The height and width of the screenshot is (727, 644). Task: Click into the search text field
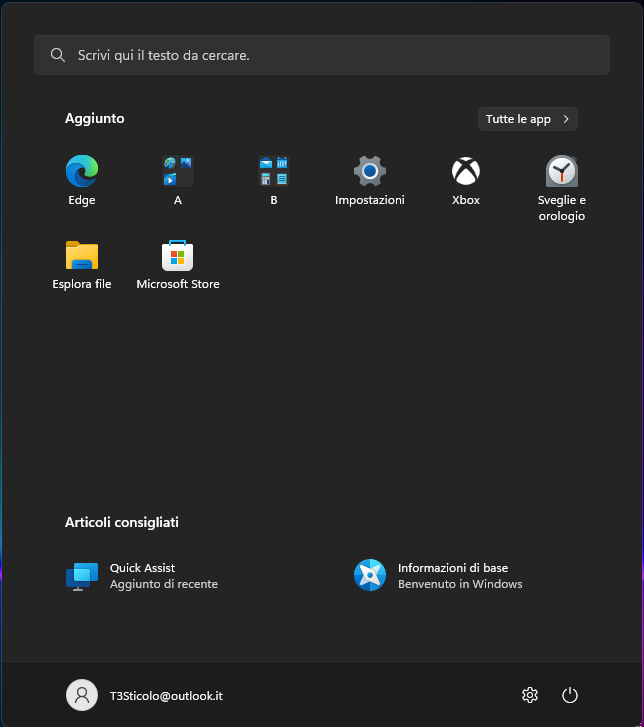point(322,55)
